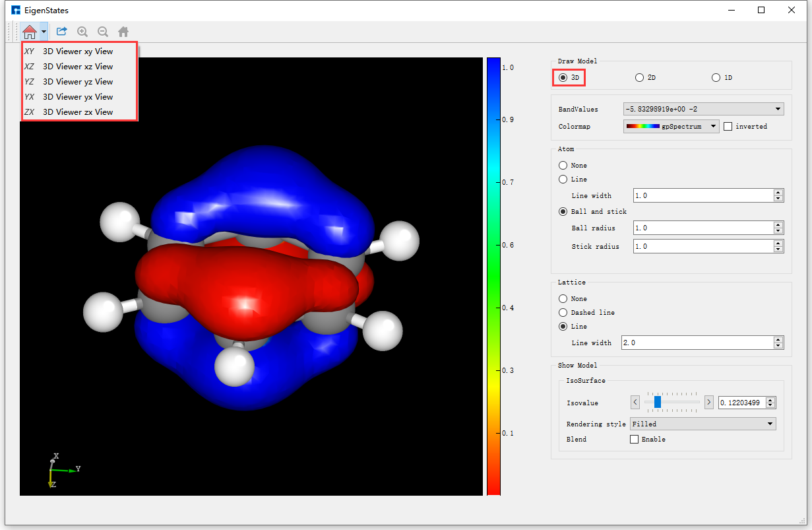Click the zoom in magnifier icon
Viewport: 812px width, 530px height.
(x=82, y=31)
